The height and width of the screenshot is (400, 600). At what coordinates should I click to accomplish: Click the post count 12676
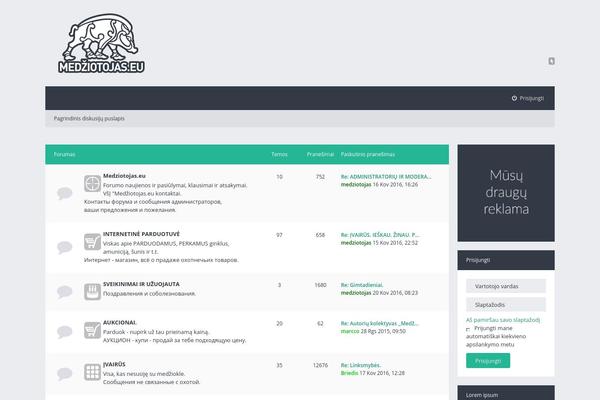320,366
